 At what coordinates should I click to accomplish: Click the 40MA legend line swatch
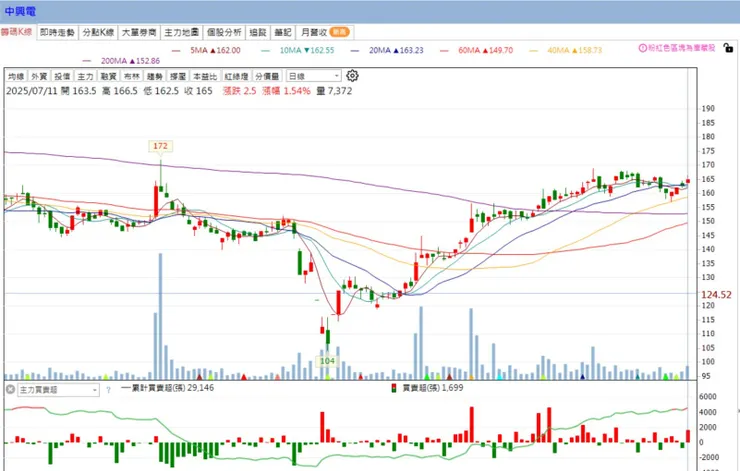[534, 50]
